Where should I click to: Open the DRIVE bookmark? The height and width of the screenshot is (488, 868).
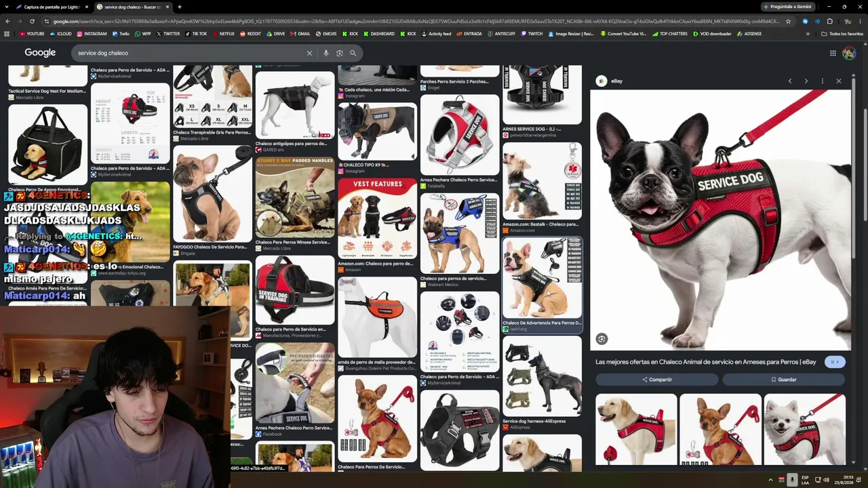point(275,34)
